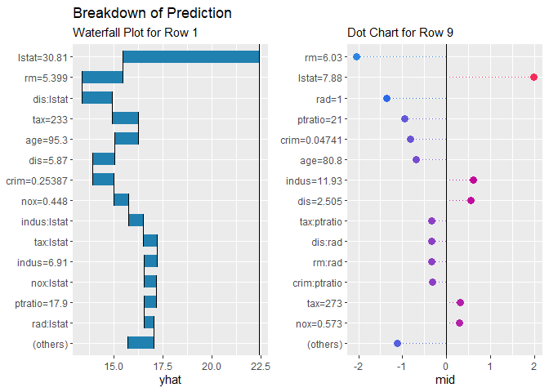Click the (others) dot in the dot chart
The width and height of the screenshot is (549, 392).
[x=398, y=344]
